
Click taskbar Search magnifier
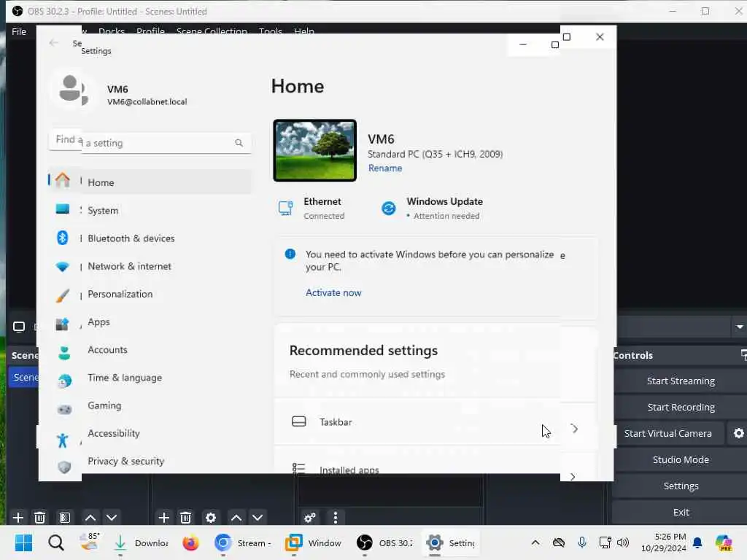tap(55, 542)
